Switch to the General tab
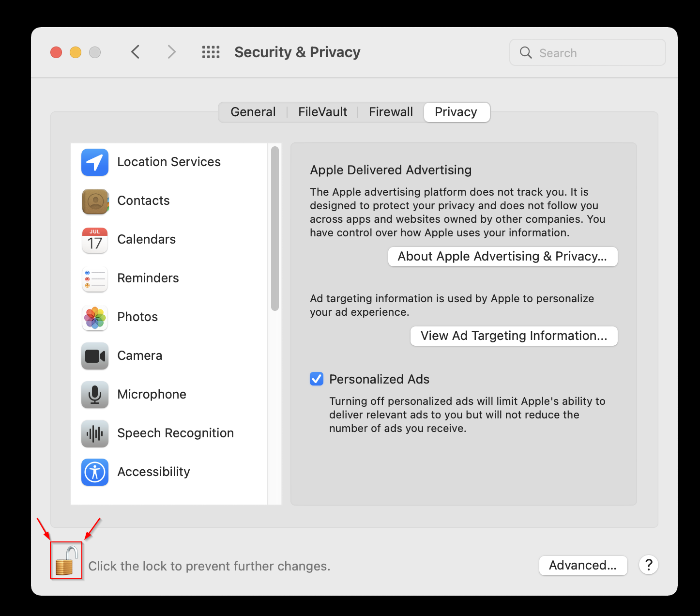Image resolution: width=700 pixels, height=616 pixels. coord(253,112)
